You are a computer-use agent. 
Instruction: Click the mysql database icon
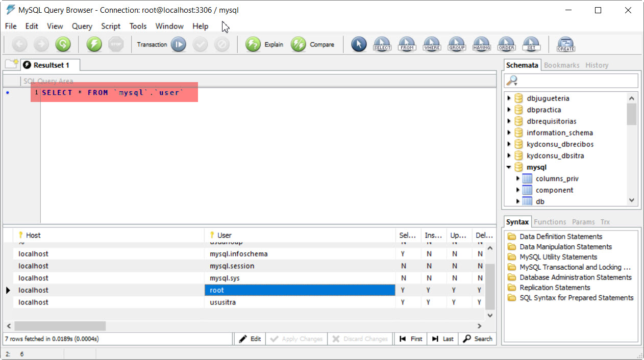(518, 167)
